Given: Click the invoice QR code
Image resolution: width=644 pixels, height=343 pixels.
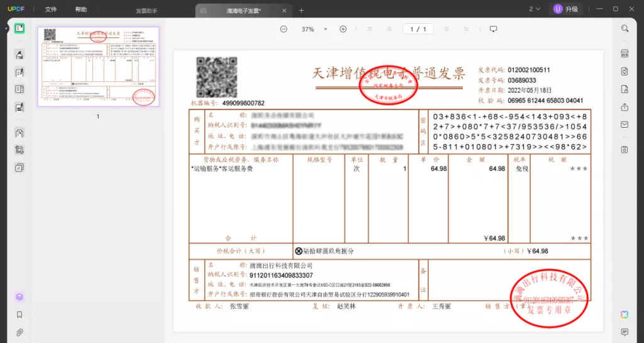Looking at the screenshot, I should (217, 77).
